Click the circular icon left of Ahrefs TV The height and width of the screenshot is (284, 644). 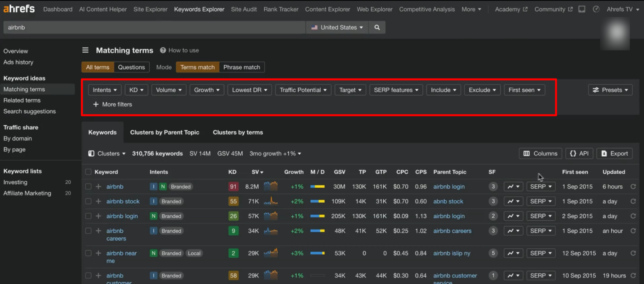coord(596,9)
